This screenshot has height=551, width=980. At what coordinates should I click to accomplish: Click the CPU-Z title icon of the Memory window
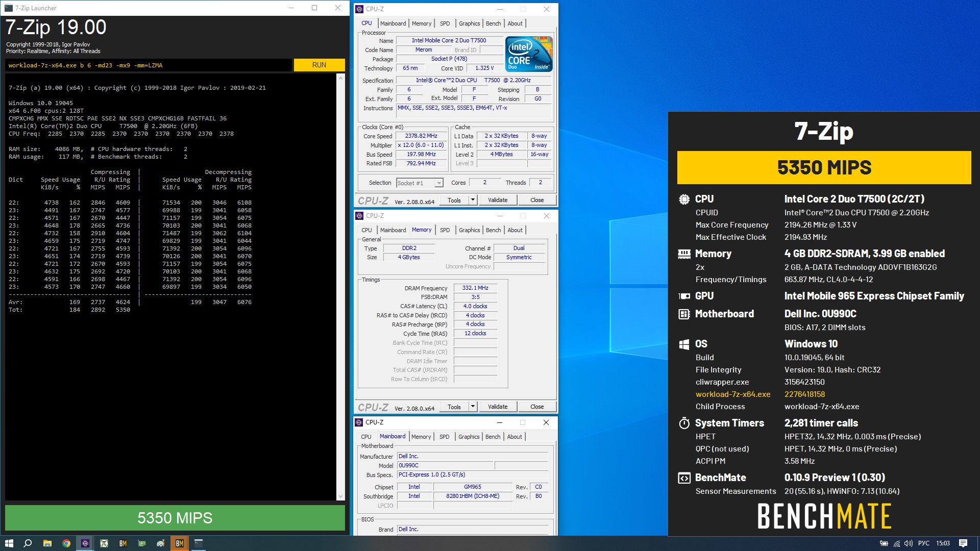coord(360,215)
